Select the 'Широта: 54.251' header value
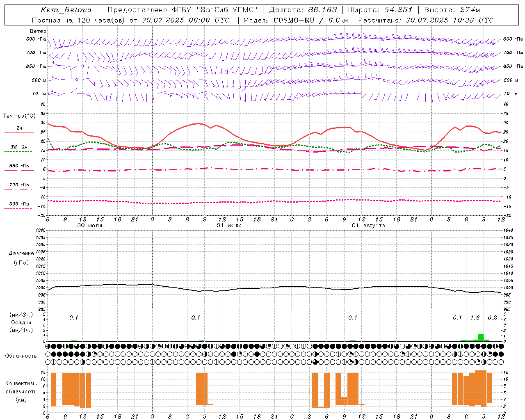The width and height of the screenshot is (525, 420). (x=380, y=10)
